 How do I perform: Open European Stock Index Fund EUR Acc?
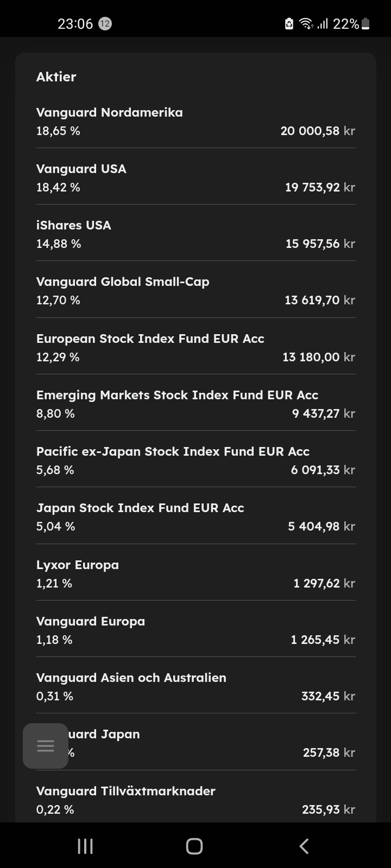pos(195,348)
